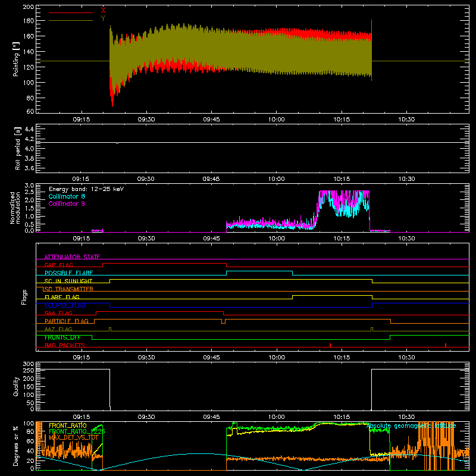Select the AAZ_FLAG label
476x476 pixels.
pos(58,329)
